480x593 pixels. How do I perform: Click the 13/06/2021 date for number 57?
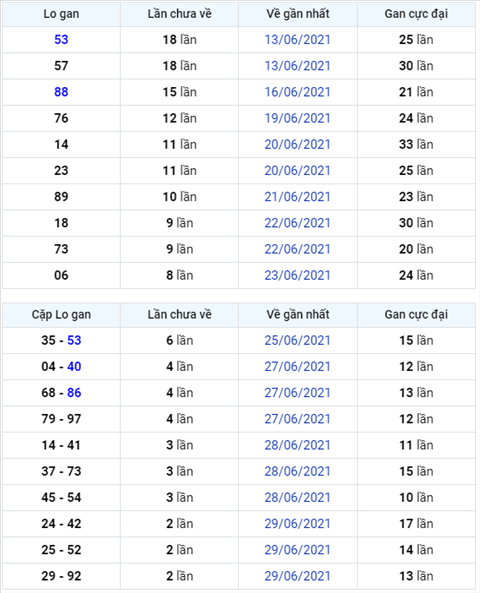(x=297, y=66)
